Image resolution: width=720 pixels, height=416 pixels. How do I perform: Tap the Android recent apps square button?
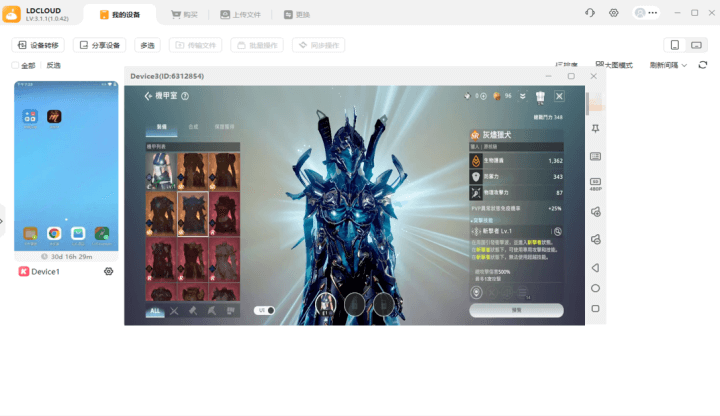(x=595, y=309)
